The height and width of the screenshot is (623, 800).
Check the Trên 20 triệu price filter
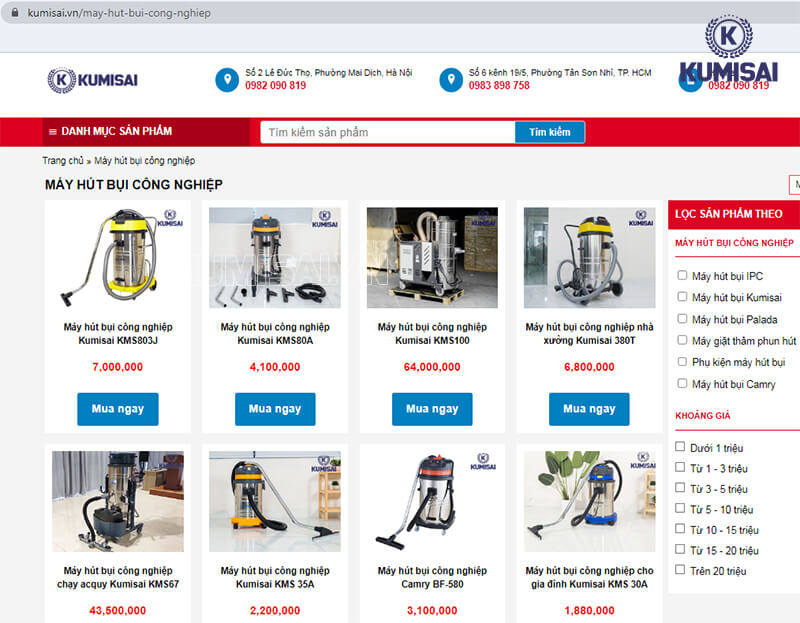coord(680,569)
